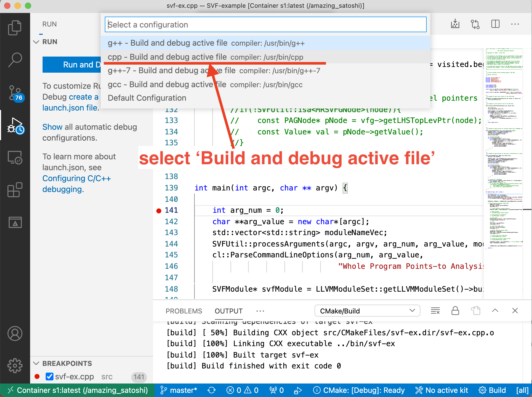Collapse the RUN section
532x397 pixels.
(36, 42)
